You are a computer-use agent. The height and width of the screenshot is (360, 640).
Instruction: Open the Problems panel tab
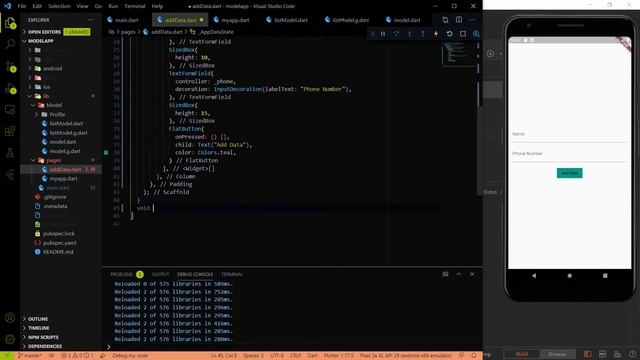pyautogui.click(x=122, y=274)
